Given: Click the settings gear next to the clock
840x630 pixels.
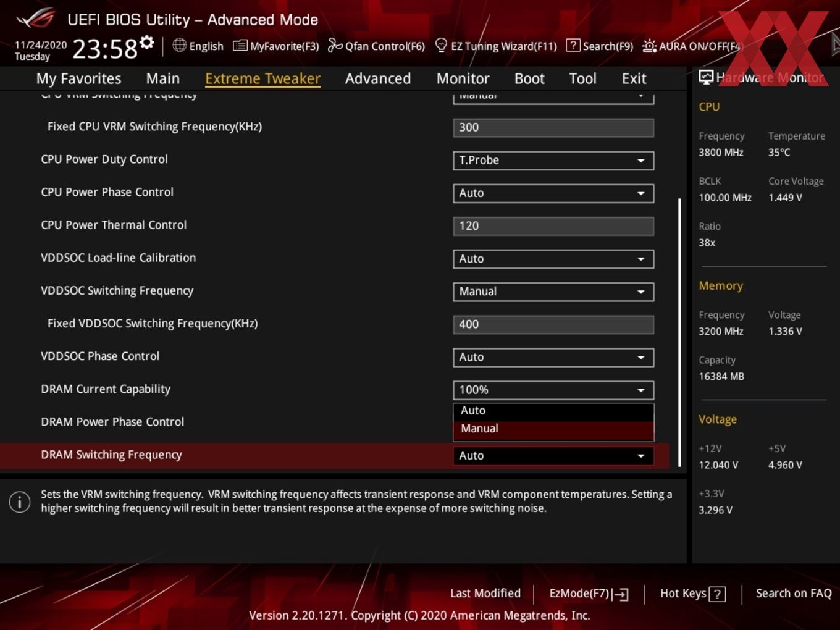Looking at the screenshot, I should pos(147,42).
